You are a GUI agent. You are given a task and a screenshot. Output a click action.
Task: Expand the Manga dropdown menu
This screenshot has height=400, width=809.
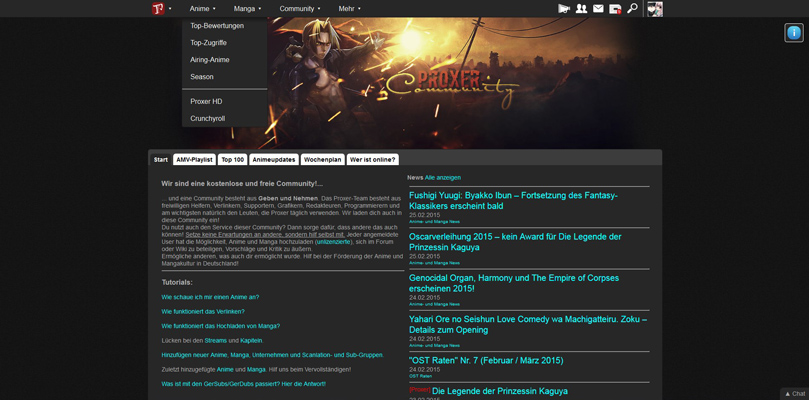pos(247,9)
